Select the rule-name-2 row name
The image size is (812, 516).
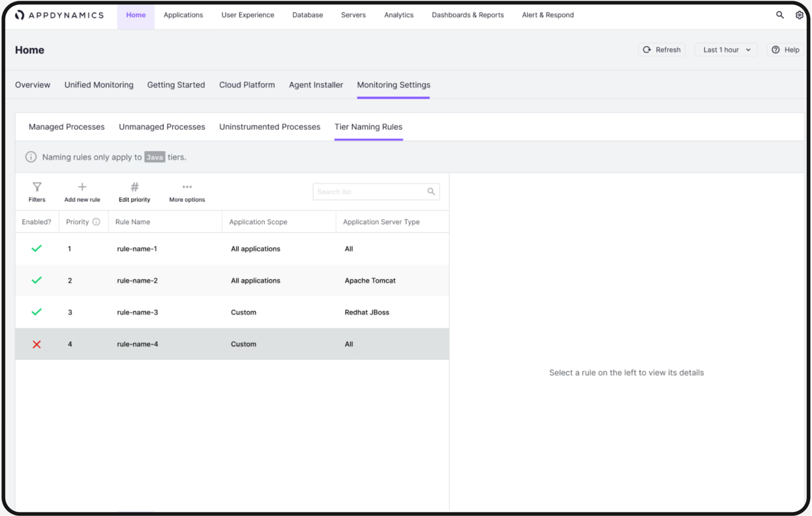137,281
